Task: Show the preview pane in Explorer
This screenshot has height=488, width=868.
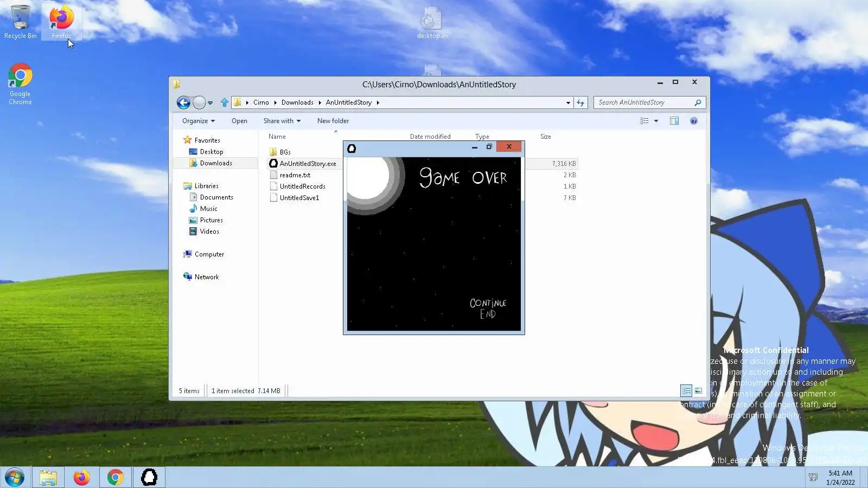Action: pyautogui.click(x=674, y=121)
